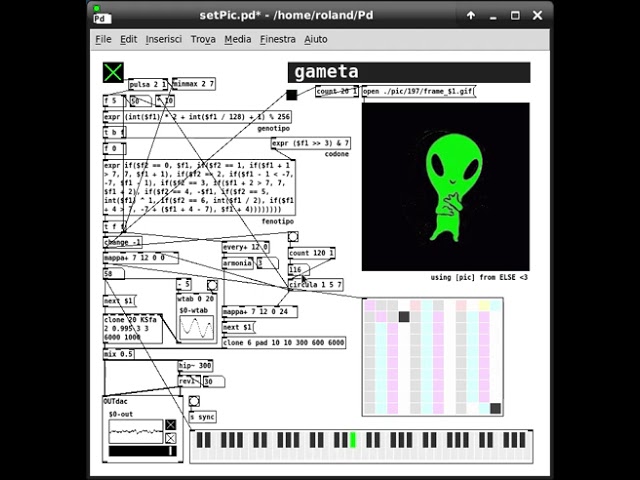The image size is (640, 480).
Task: Click next $1 message below mappa+ 7 12 0 24
Action: point(238,327)
